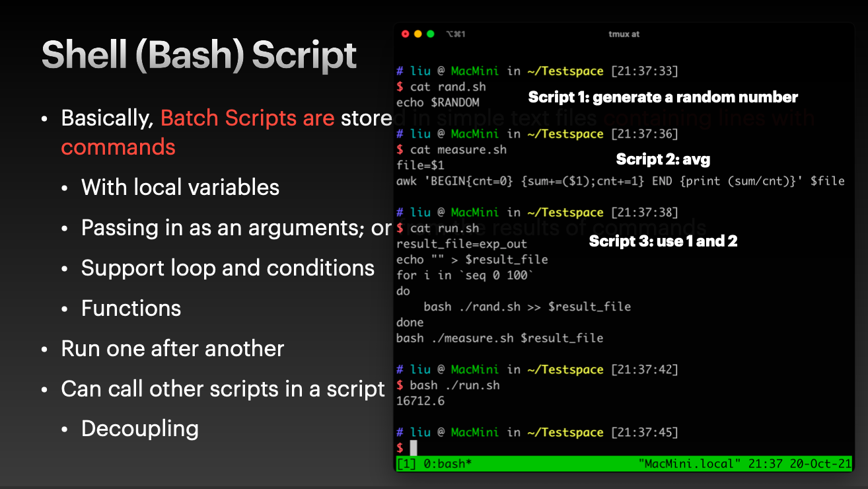Select the bullet 'Support loop and conditions'
Viewport: 868px width, 489px height.
(x=228, y=268)
